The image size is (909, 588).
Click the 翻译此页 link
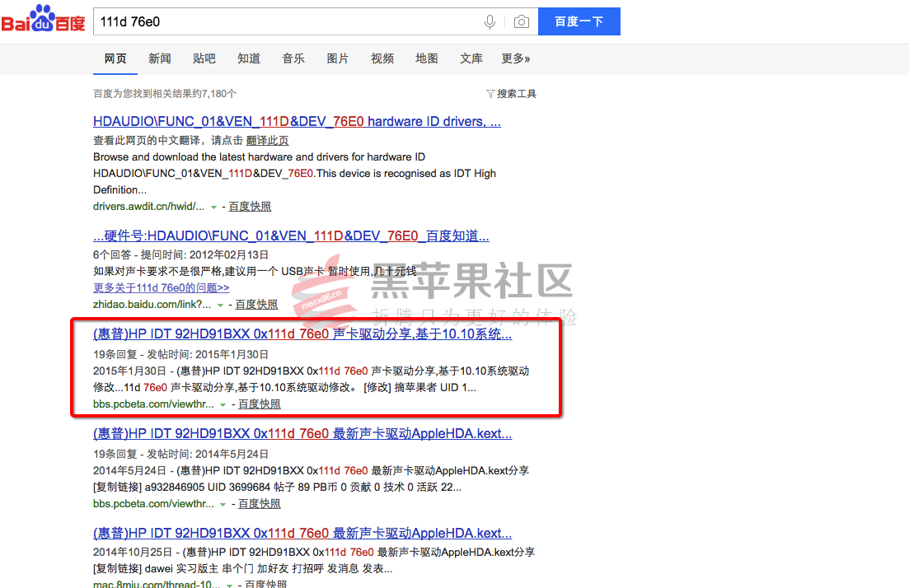coord(267,140)
